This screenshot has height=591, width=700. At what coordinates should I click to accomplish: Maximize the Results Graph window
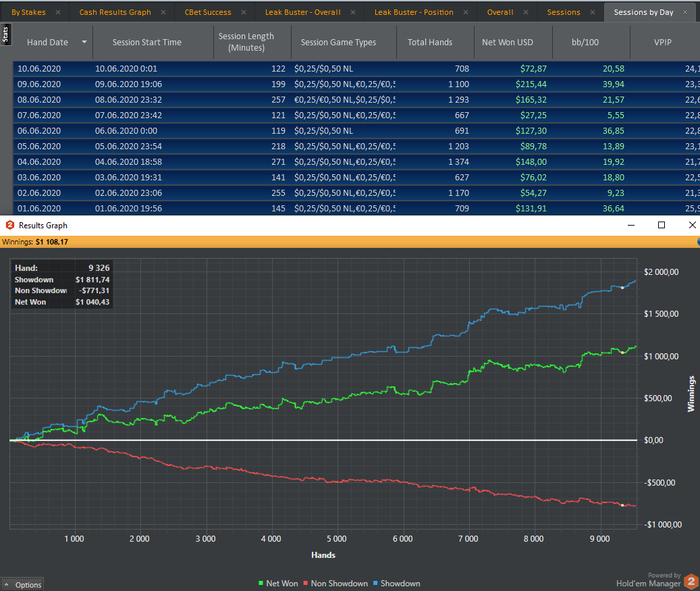661,226
